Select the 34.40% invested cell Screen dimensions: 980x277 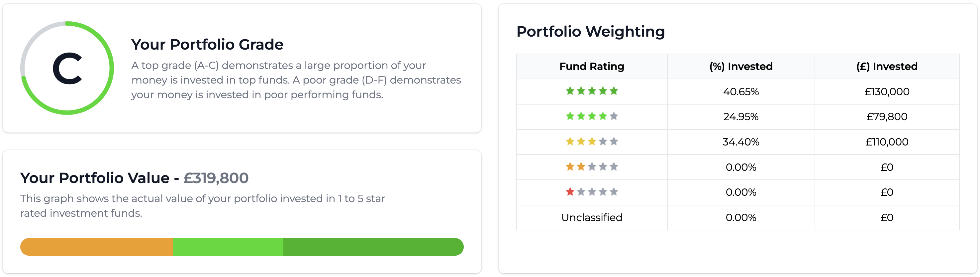coord(742,142)
